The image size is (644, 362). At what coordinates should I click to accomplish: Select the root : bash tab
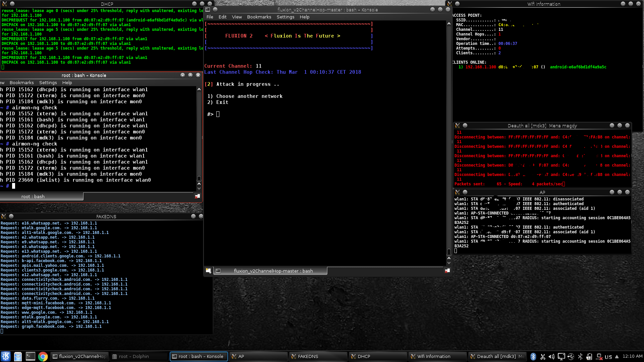coord(41,196)
